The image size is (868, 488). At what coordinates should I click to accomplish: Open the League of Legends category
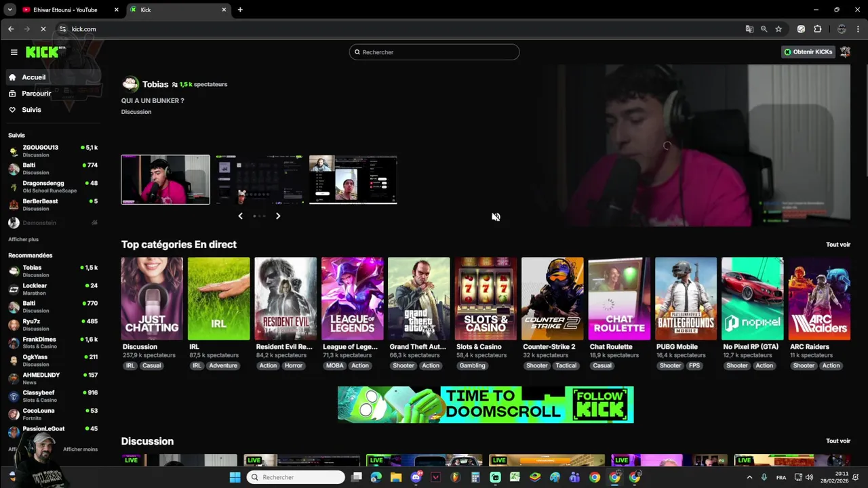[352, 298]
